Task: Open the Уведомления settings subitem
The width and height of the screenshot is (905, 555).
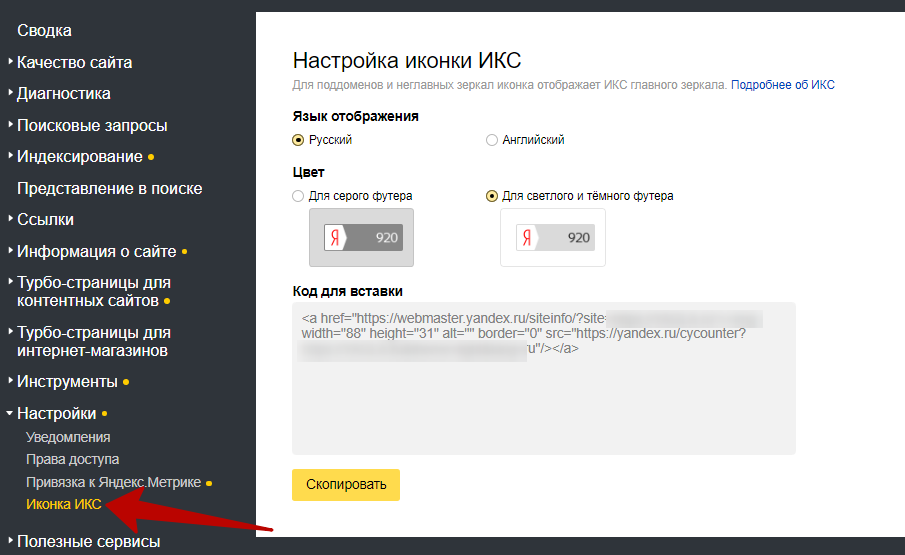Action: 68,437
